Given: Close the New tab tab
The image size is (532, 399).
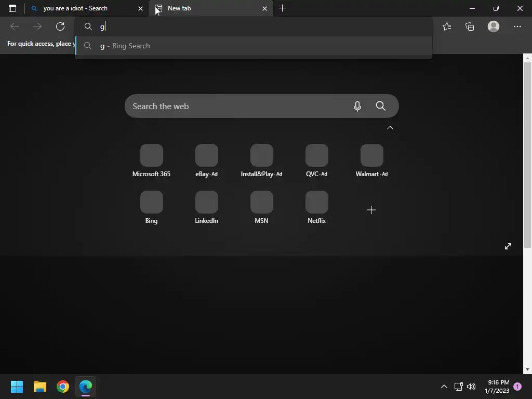Looking at the screenshot, I should (x=264, y=8).
